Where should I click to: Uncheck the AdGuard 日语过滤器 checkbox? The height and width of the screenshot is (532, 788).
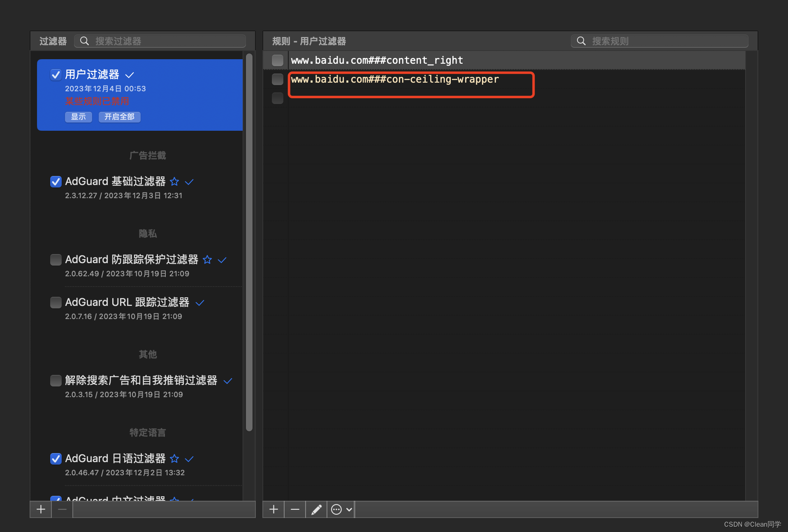(x=56, y=458)
